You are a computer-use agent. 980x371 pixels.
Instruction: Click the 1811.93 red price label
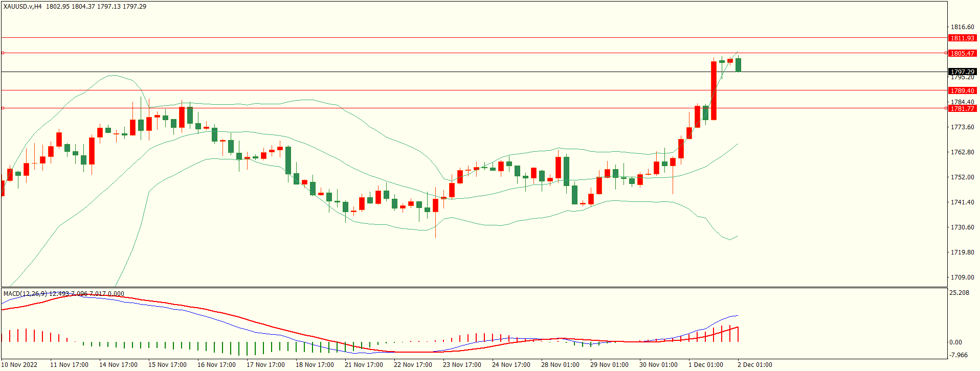click(962, 38)
